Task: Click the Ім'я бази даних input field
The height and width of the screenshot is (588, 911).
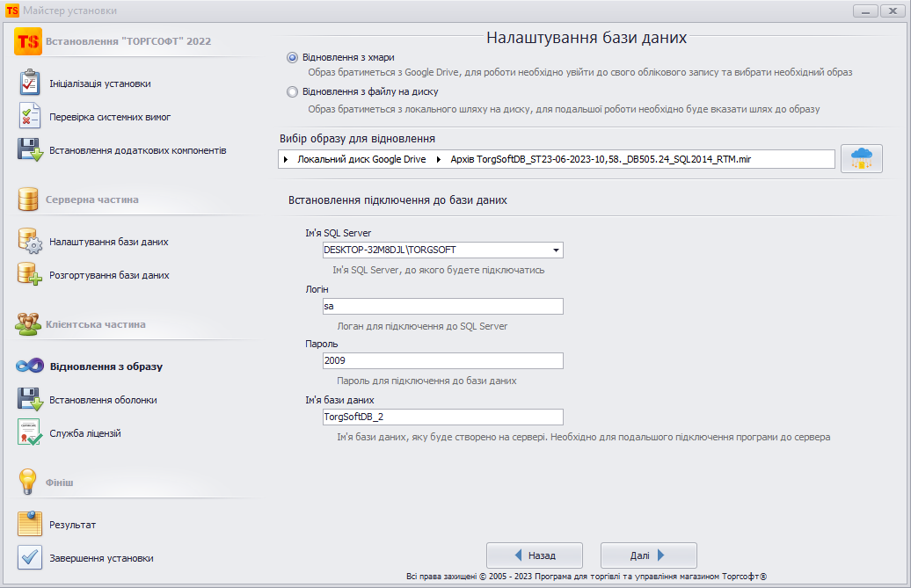Action: coord(442,417)
